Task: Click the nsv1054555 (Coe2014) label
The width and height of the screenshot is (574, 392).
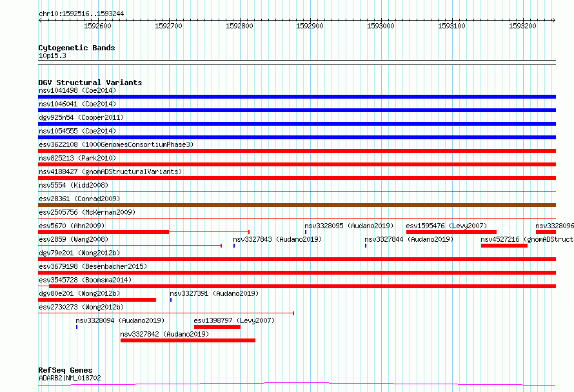Action: (77, 131)
